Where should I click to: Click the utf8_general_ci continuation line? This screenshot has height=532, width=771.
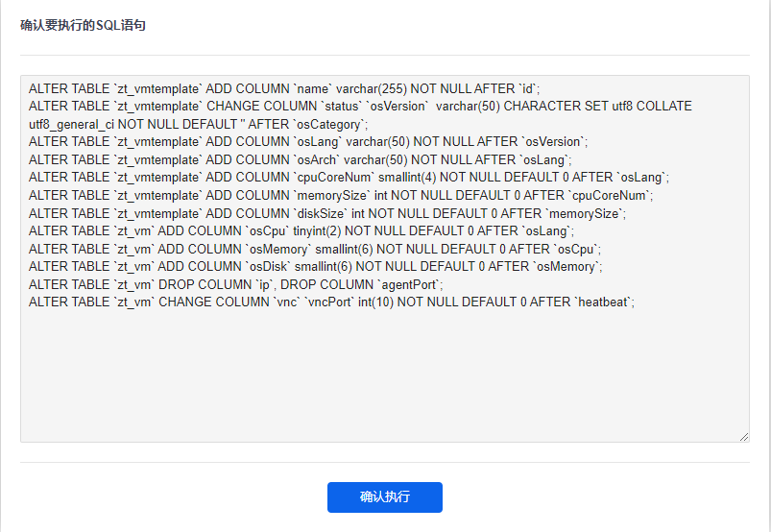click(x=198, y=125)
